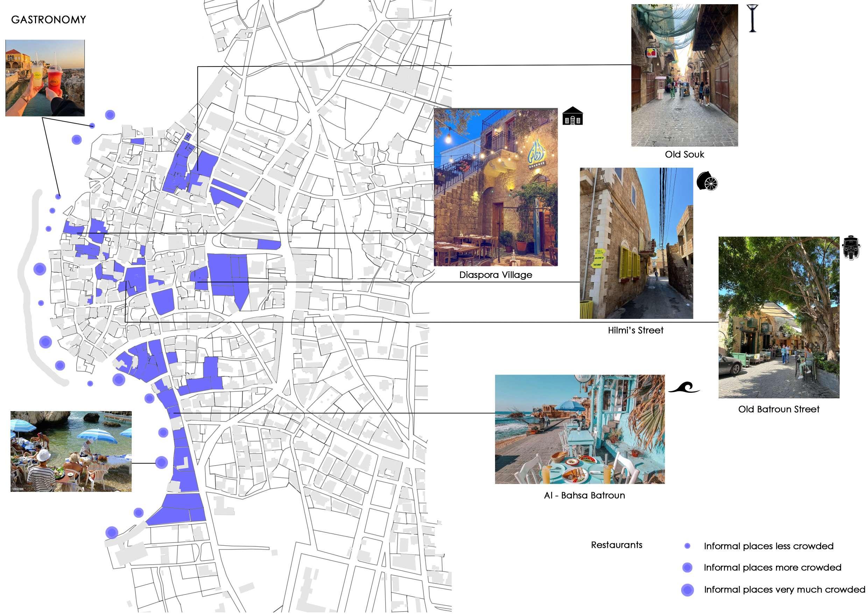Open the beach umbrellas dining photo

point(71,451)
